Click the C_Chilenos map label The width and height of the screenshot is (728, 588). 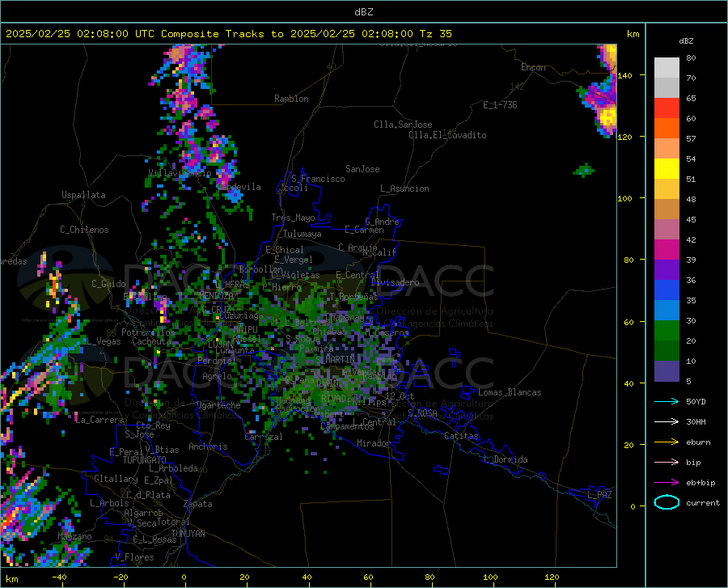84,230
